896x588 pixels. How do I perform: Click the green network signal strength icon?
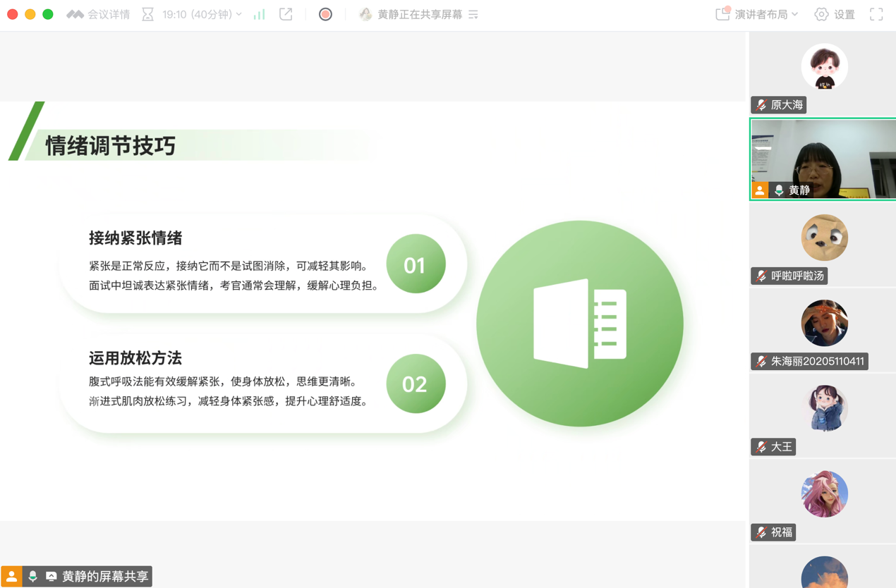pos(260,14)
